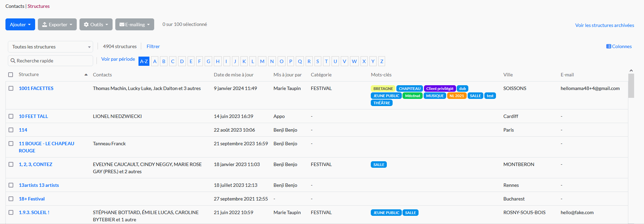Check the 1001 FACETTES row checkbox

[11, 88]
